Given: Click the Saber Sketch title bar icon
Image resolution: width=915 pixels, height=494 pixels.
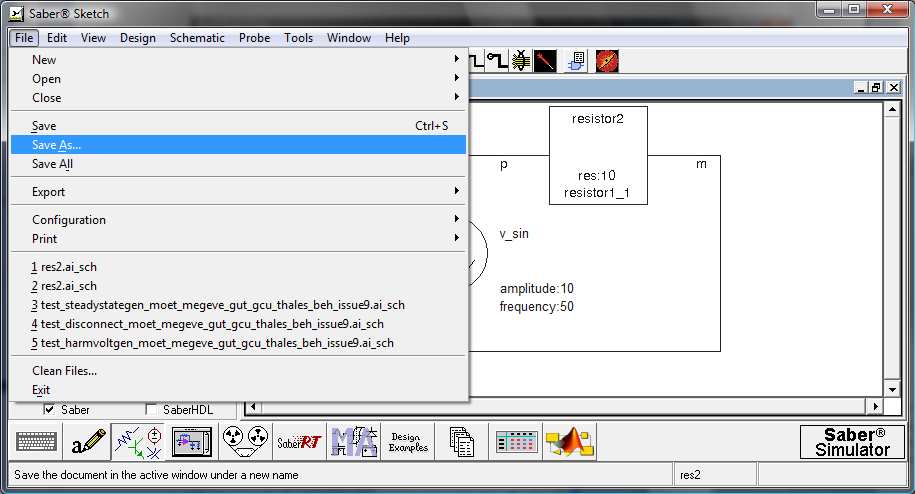Looking at the screenshot, I should coord(17,13).
